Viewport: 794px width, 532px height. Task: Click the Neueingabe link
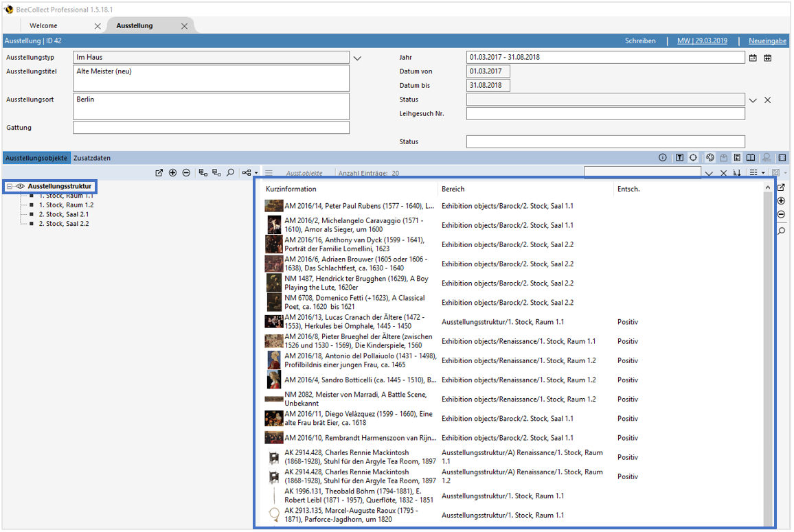click(767, 41)
